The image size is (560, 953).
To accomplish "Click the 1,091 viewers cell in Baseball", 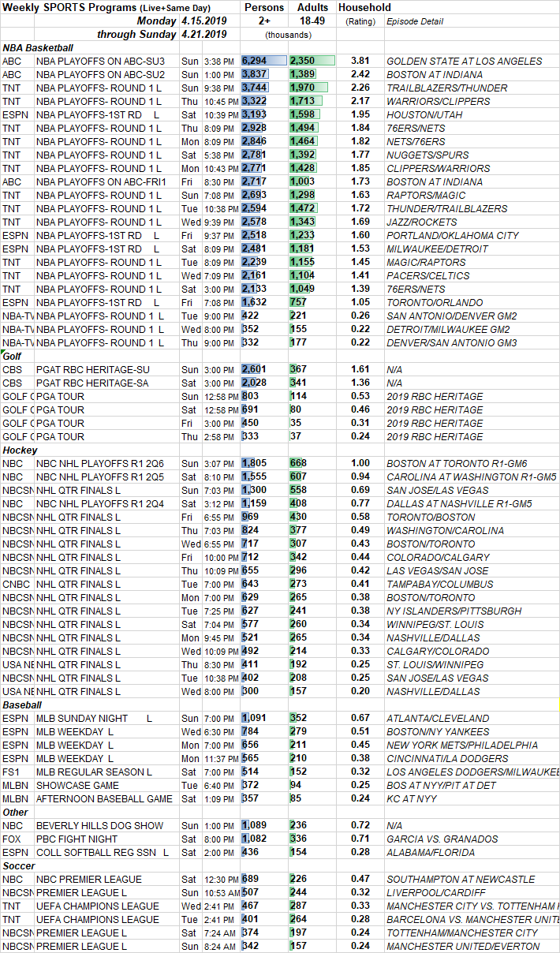I will [x=264, y=718].
